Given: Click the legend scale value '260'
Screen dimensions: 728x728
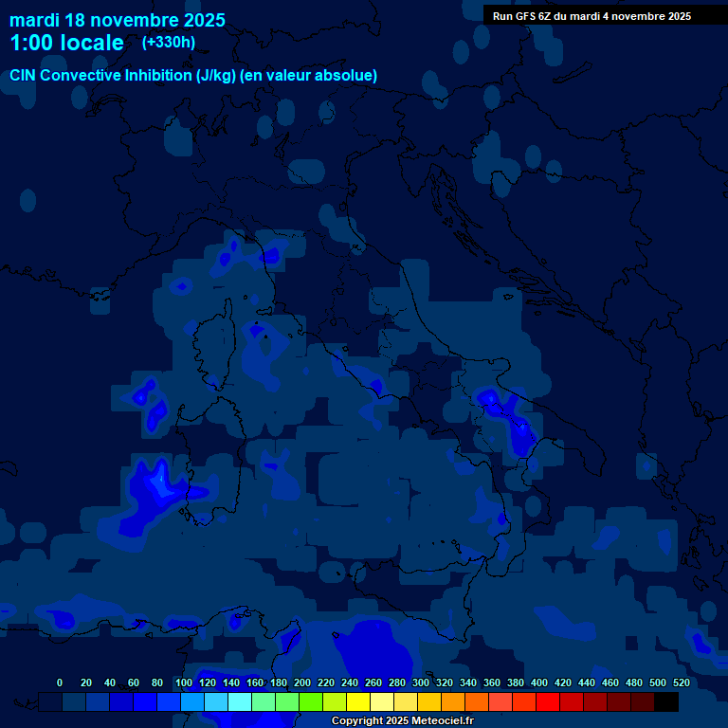Looking at the screenshot, I should click(x=373, y=682).
